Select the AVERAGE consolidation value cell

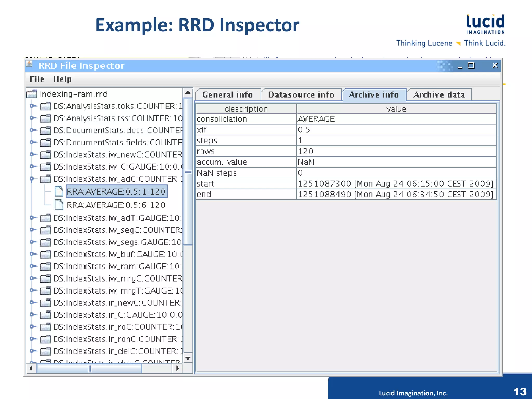click(x=396, y=119)
